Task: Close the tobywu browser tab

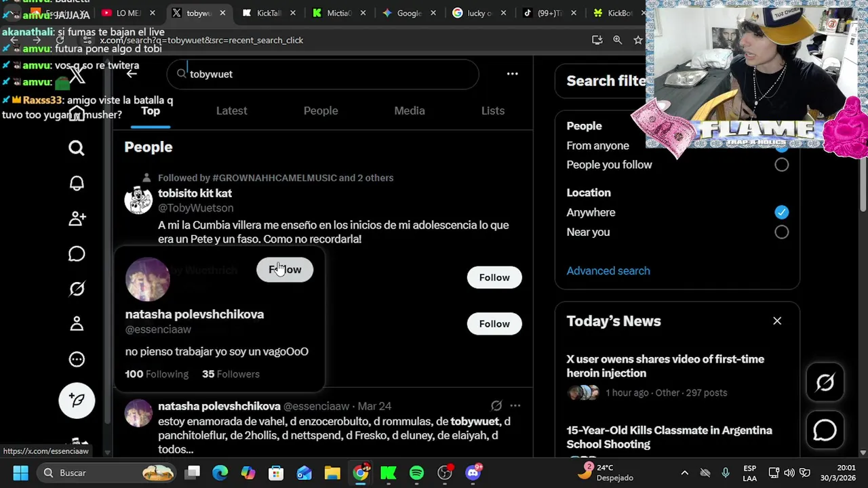Action: coord(222,13)
